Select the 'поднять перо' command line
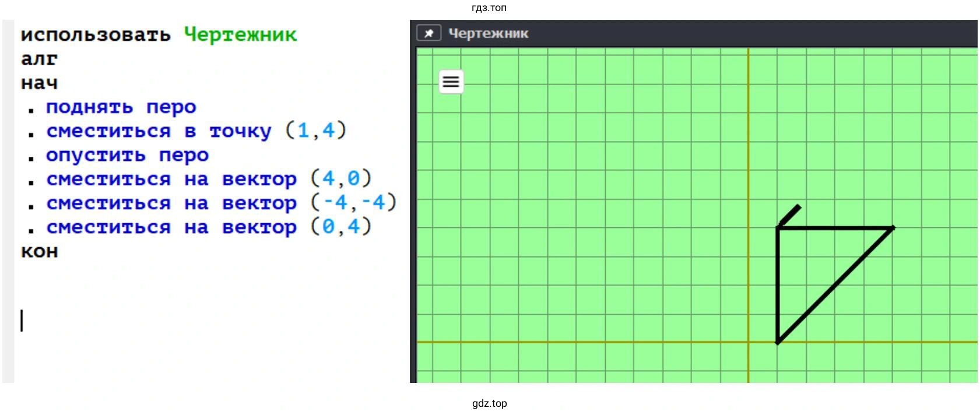This screenshot has width=980, height=415. (121, 107)
